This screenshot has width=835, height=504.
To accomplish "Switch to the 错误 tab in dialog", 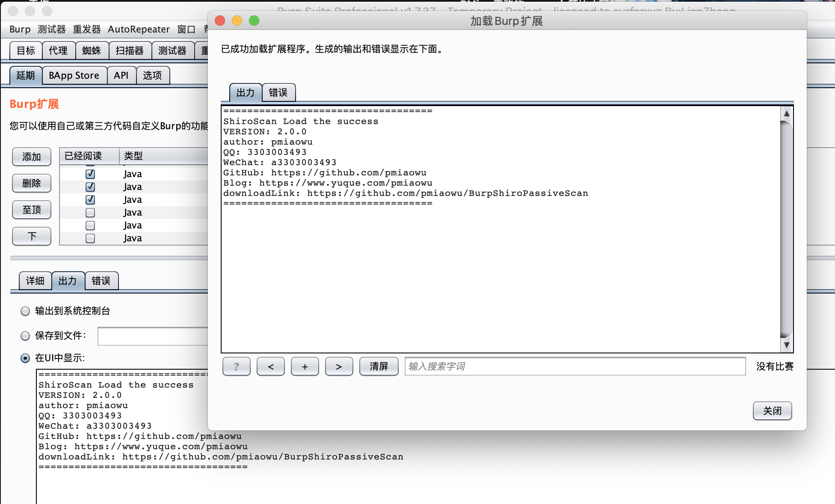I will pos(278,92).
